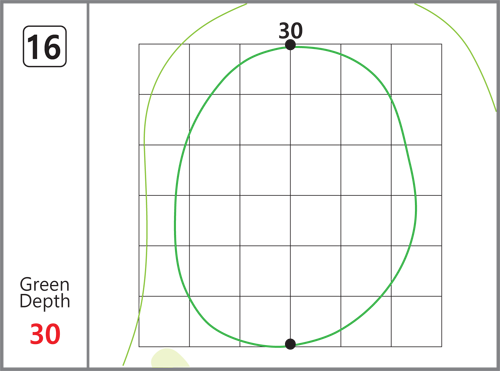
Task: Click the top-left grid cell
Action: [164, 69]
